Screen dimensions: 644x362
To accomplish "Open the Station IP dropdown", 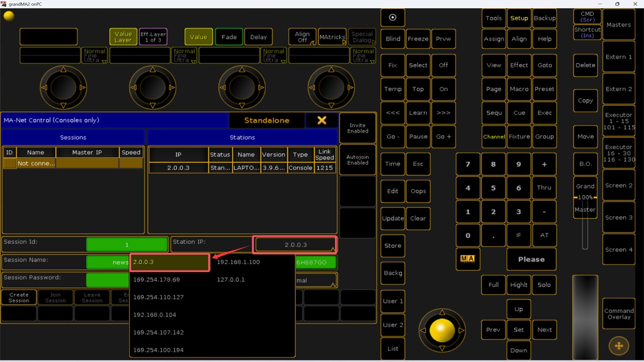I will point(295,245).
